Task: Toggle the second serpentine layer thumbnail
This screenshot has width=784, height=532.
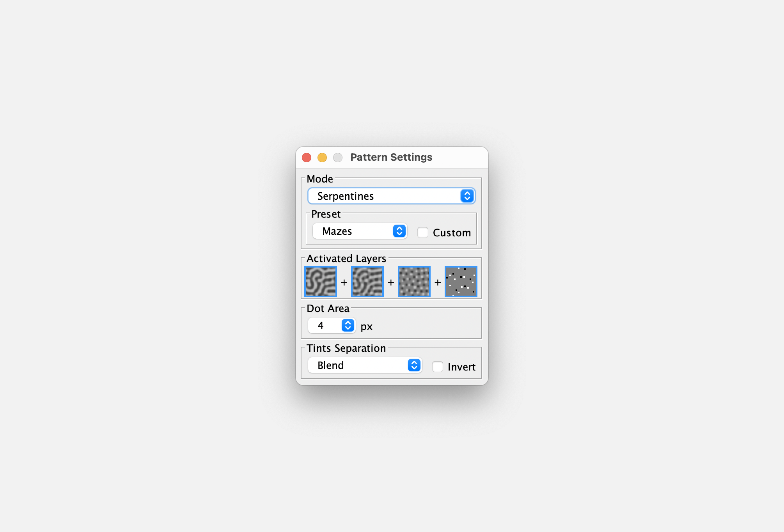Action: coord(367,282)
